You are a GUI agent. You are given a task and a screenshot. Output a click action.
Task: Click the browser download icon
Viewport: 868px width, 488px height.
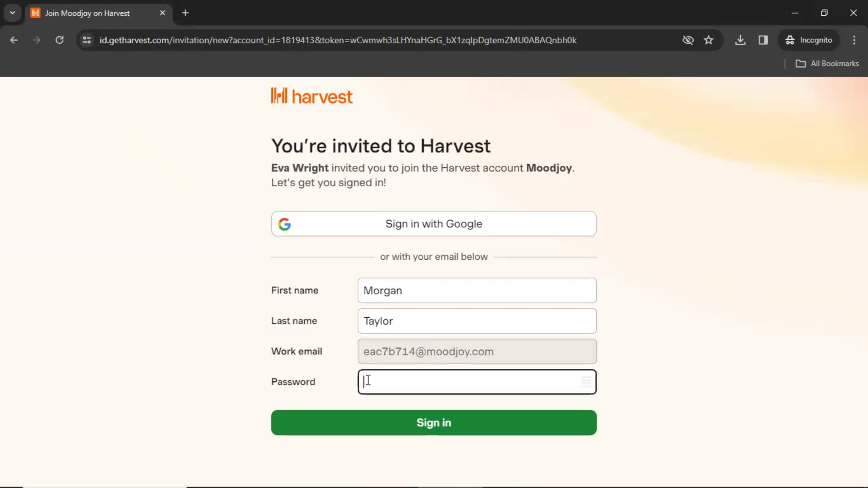pos(741,40)
